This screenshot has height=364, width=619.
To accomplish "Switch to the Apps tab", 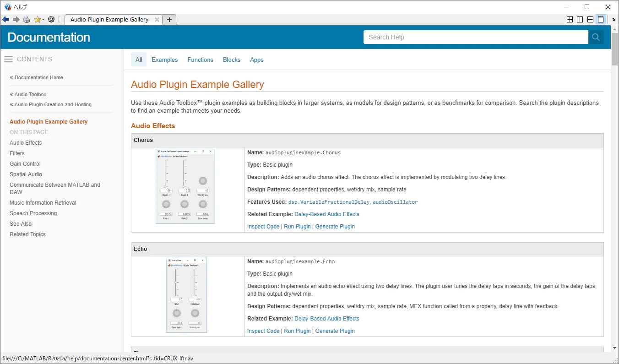I will [257, 60].
